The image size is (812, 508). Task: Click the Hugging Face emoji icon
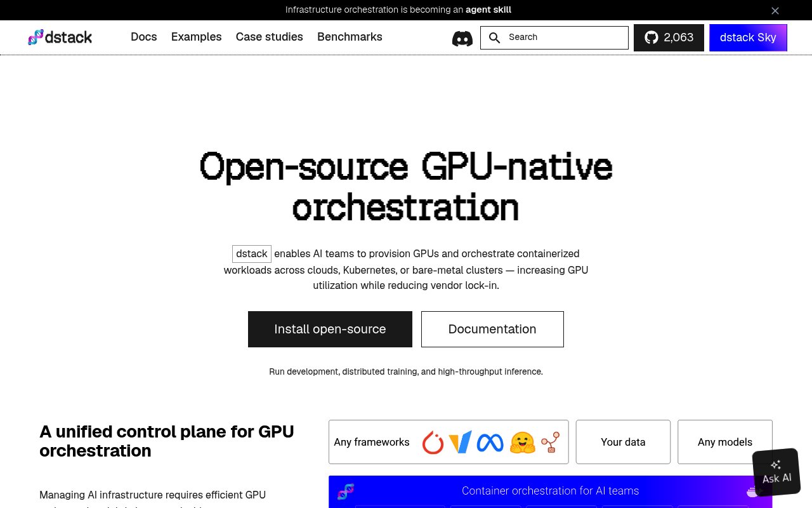523,442
